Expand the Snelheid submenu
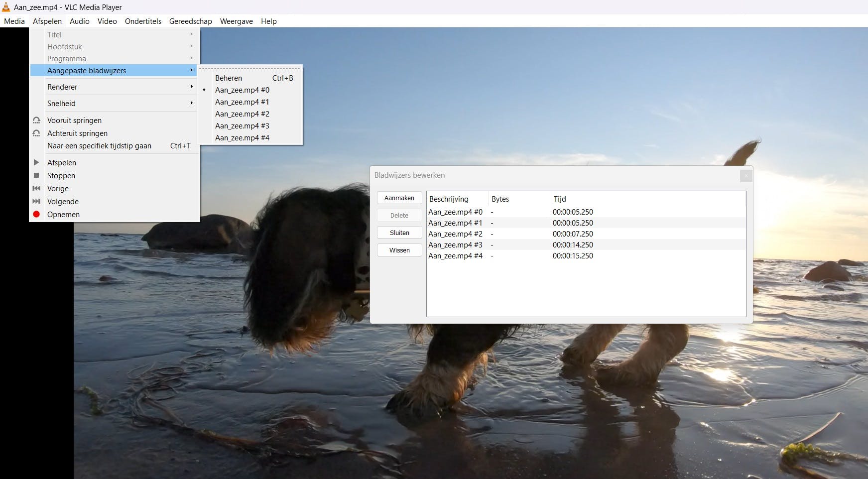868x479 pixels. point(115,103)
